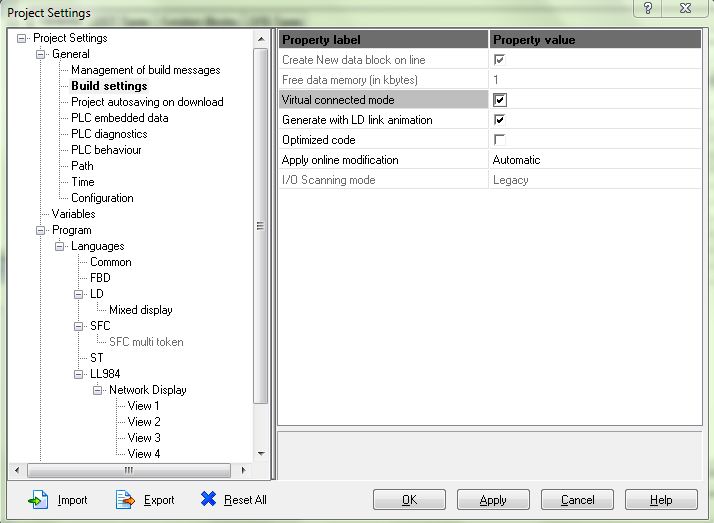Click Create New data block on line checkbox
The width and height of the screenshot is (714, 523).
(x=500, y=60)
